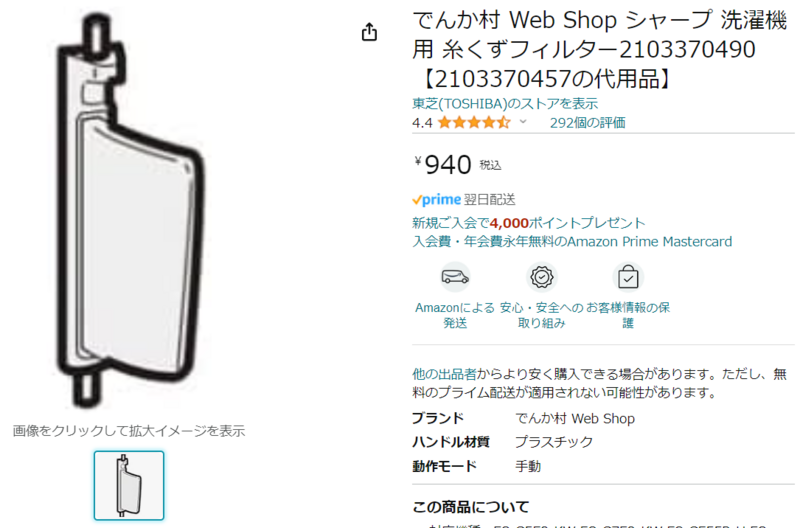
Task: Open Amazon Prime Mastercard info link
Action: [572, 241]
